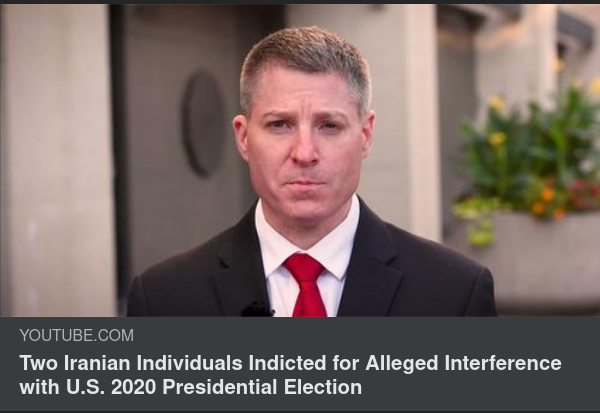Click the word 'Alleged' in the headline

402,363
